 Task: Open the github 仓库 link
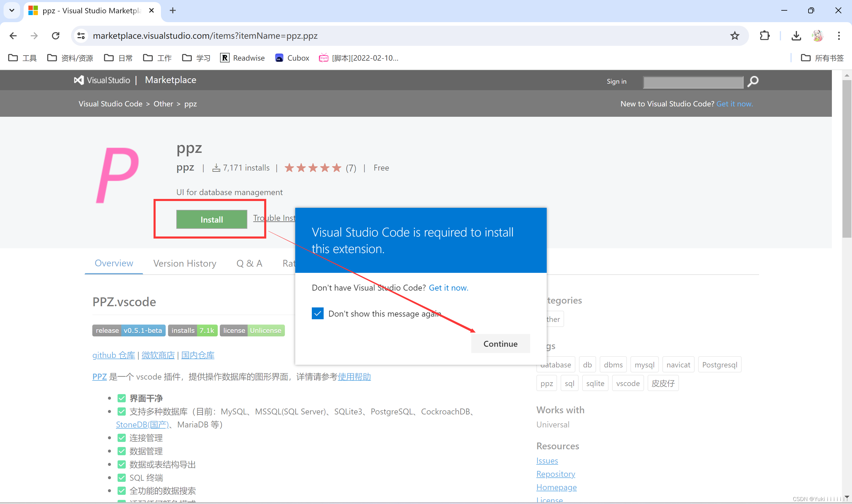coord(114,355)
